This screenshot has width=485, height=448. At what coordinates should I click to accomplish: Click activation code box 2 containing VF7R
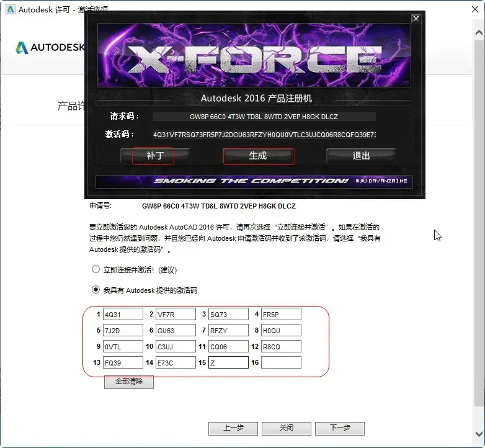[x=176, y=314]
